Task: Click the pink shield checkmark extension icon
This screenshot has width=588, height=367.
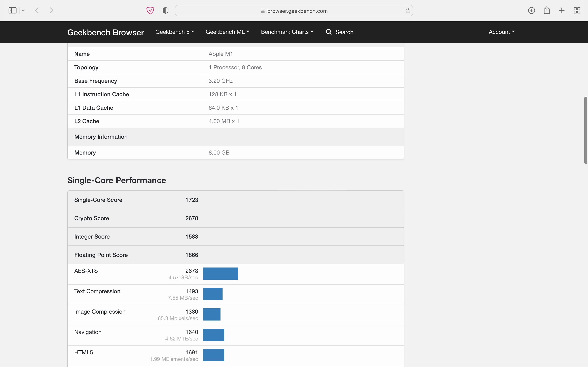Action: click(x=150, y=10)
